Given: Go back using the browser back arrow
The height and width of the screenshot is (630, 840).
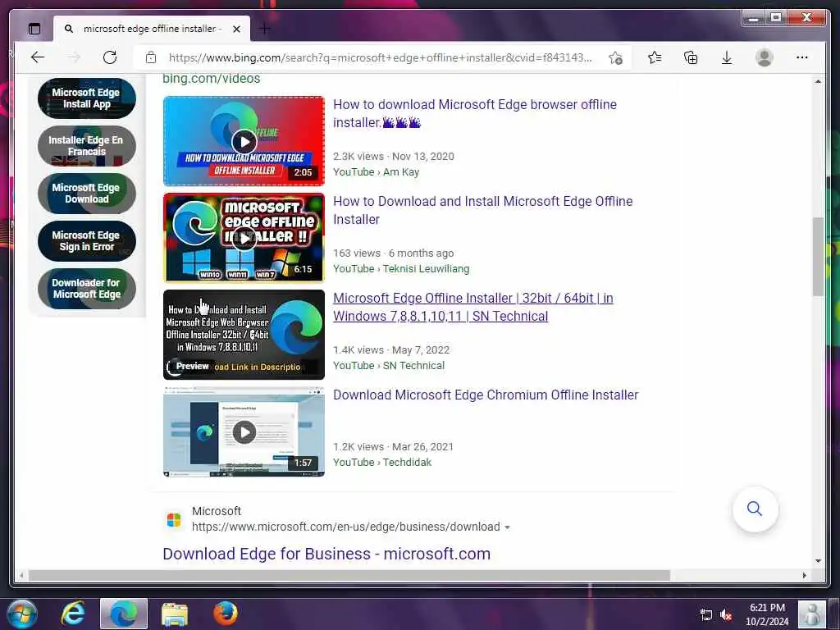Looking at the screenshot, I should (x=38, y=57).
